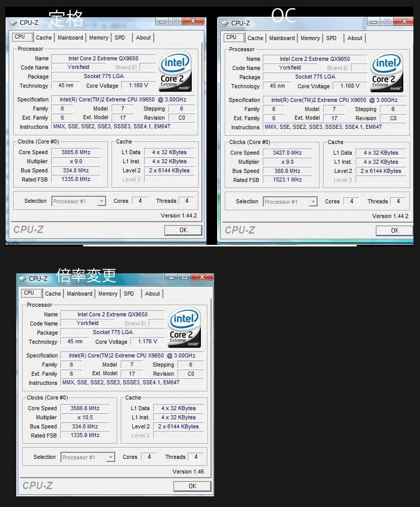Click the L1 Inst. value in the version 1.46 window

[178, 417]
